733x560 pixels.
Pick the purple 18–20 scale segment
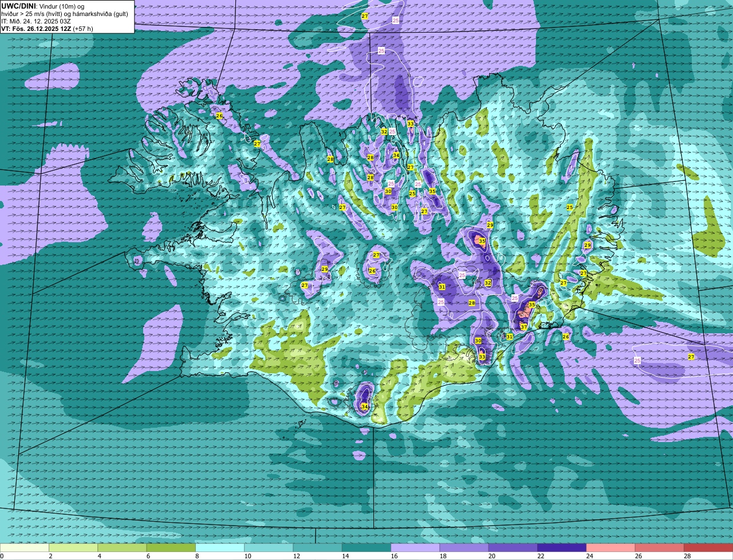click(x=464, y=547)
